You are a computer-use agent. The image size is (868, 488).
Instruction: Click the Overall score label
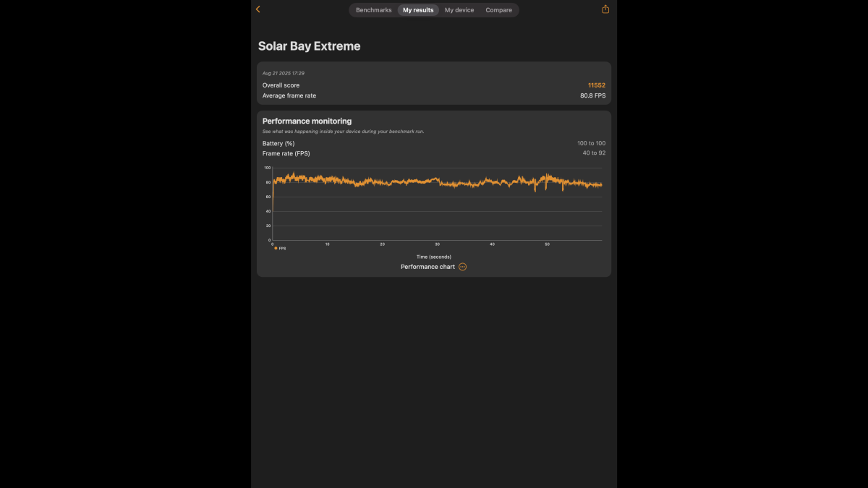point(281,85)
